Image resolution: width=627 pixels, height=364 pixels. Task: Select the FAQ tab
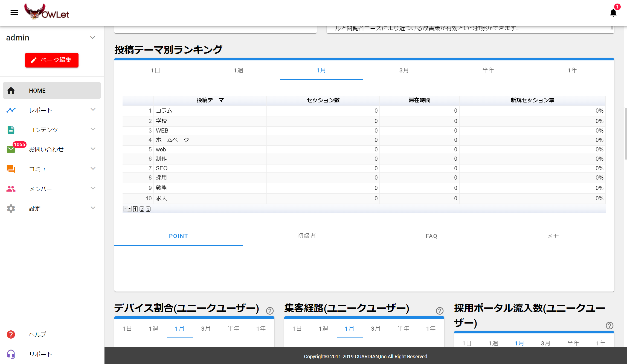click(x=431, y=236)
